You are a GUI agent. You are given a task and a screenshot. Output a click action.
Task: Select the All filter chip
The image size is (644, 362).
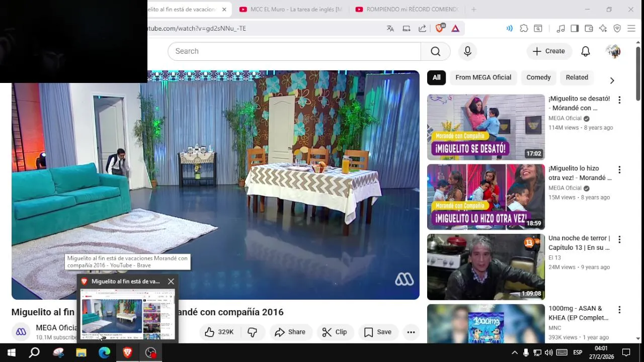coord(436,77)
